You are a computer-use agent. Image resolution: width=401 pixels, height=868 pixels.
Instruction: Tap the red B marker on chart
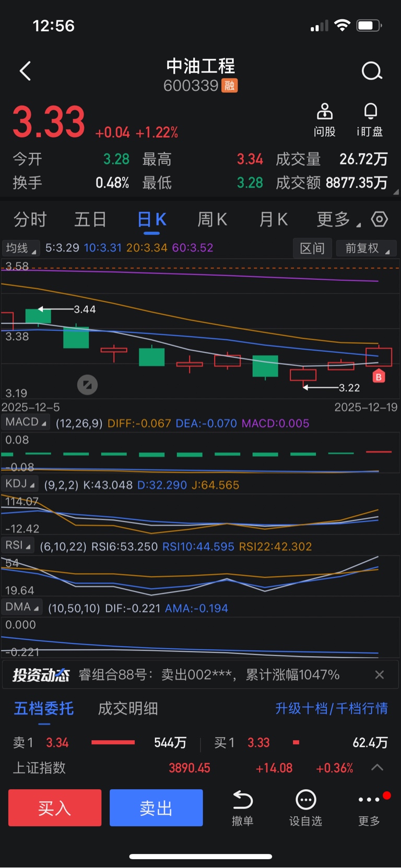coord(379,376)
